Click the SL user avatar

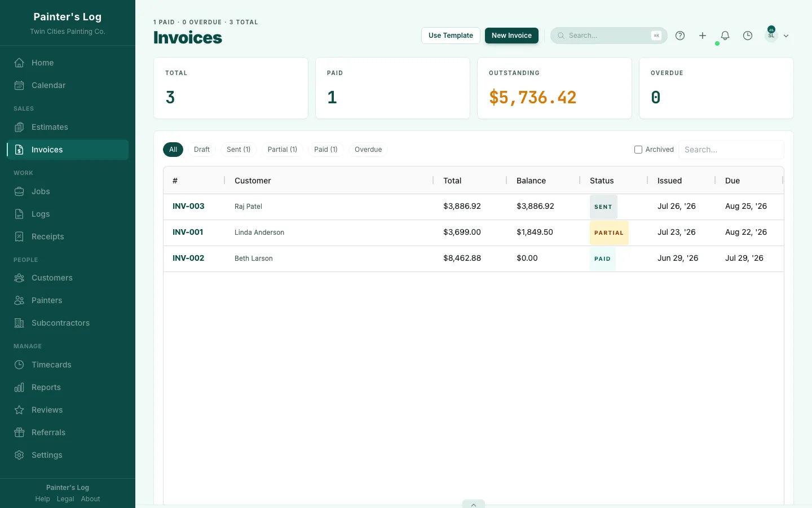tap(771, 36)
